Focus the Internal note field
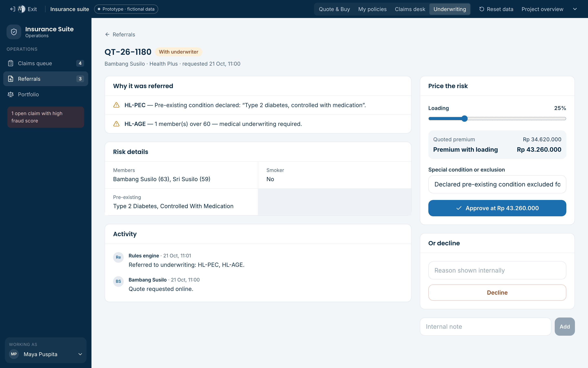Image resolution: width=588 pixels, height=368 pixels. point(486,327)
